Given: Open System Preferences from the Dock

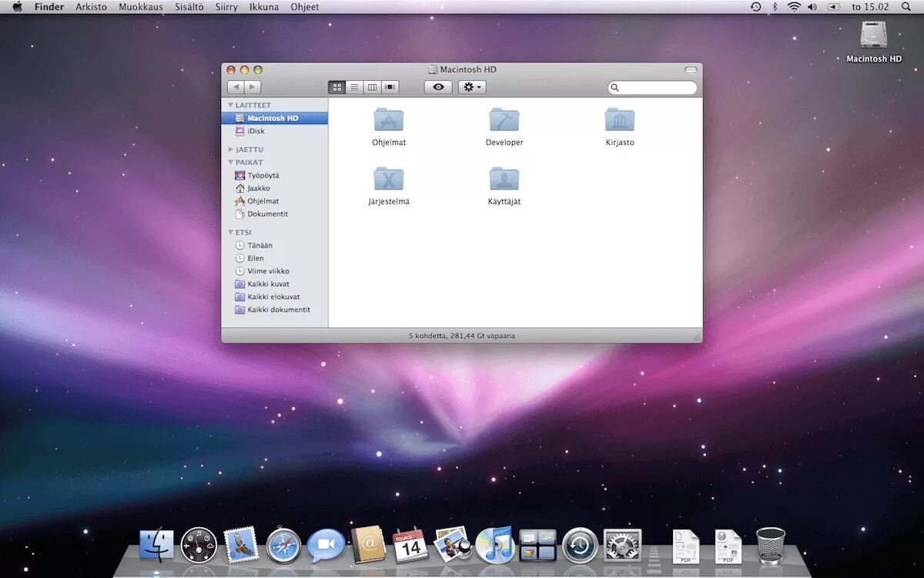Looking at the screenshot, I should [x=622, y=545].
